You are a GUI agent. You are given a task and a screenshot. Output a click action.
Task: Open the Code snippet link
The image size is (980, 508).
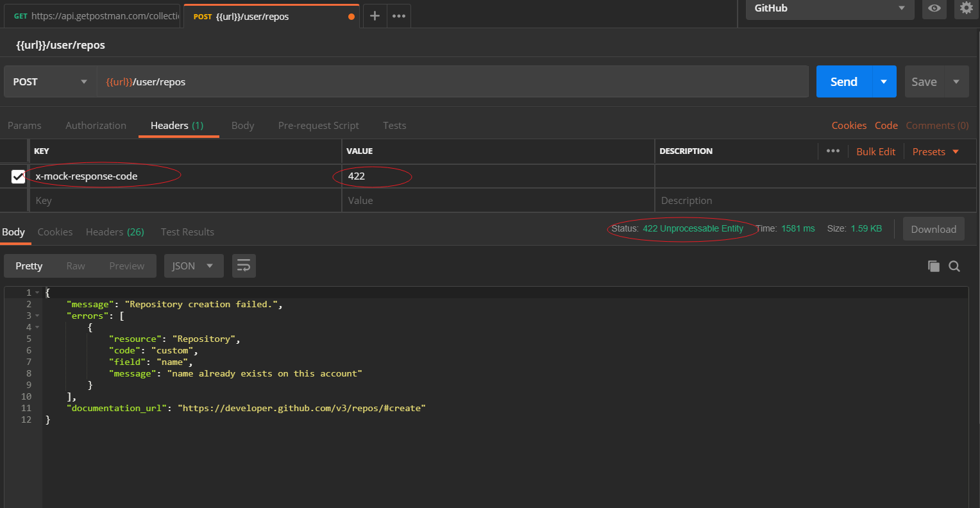point(886,125)
